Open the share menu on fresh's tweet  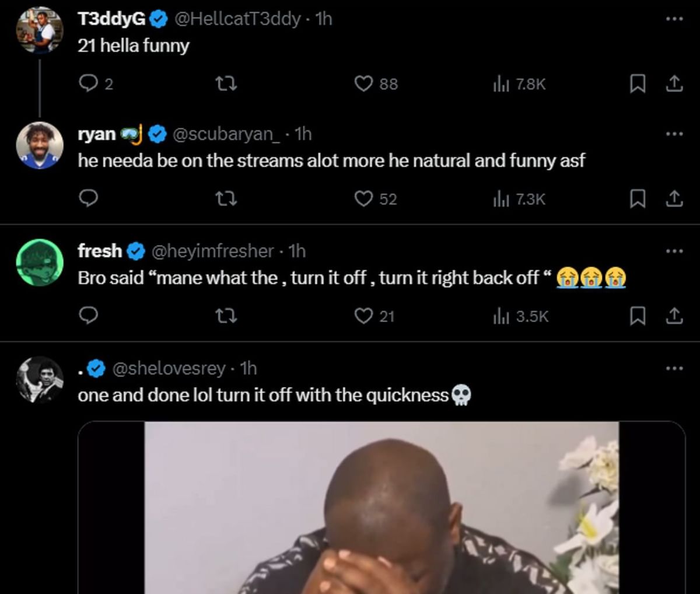coord(674,316)
